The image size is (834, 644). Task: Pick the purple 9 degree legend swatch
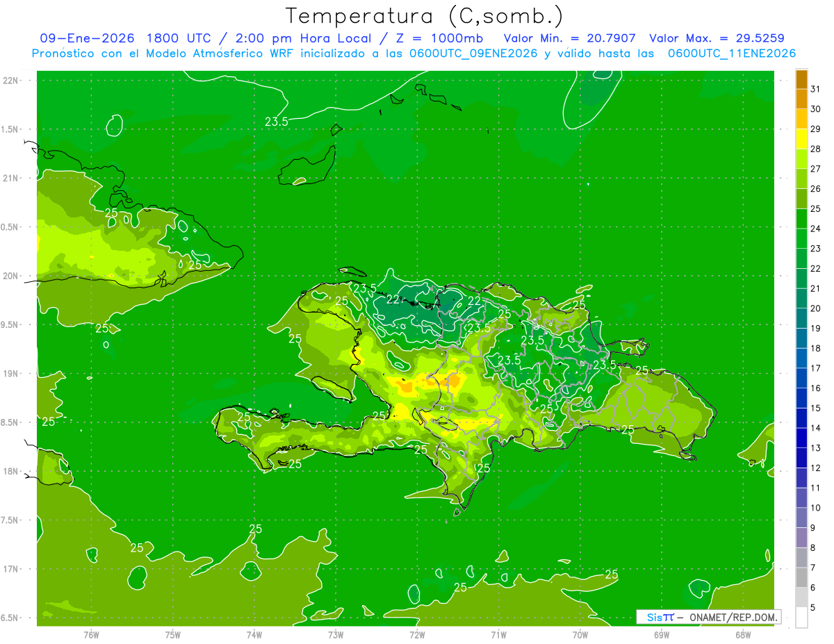click(x=801, y=518)
